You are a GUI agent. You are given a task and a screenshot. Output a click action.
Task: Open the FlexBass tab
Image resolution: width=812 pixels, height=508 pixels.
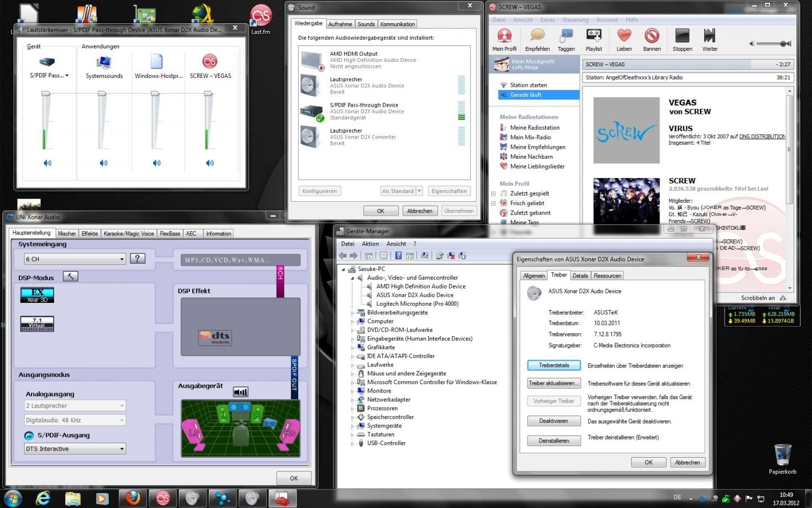click(x=170, y=233)
